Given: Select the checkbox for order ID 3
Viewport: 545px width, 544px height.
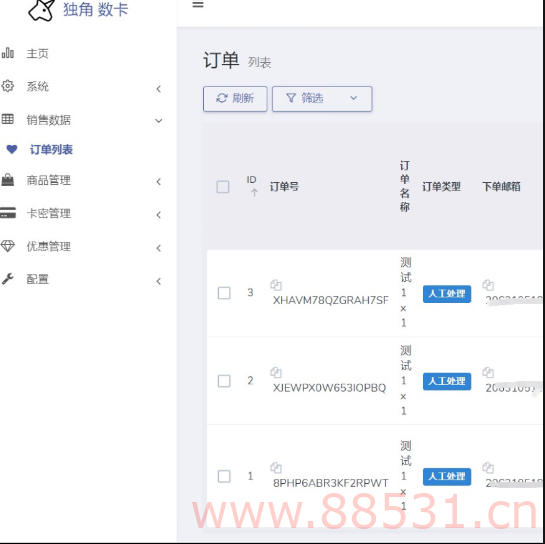Looking at the screenshot, I should coord(224,293).
